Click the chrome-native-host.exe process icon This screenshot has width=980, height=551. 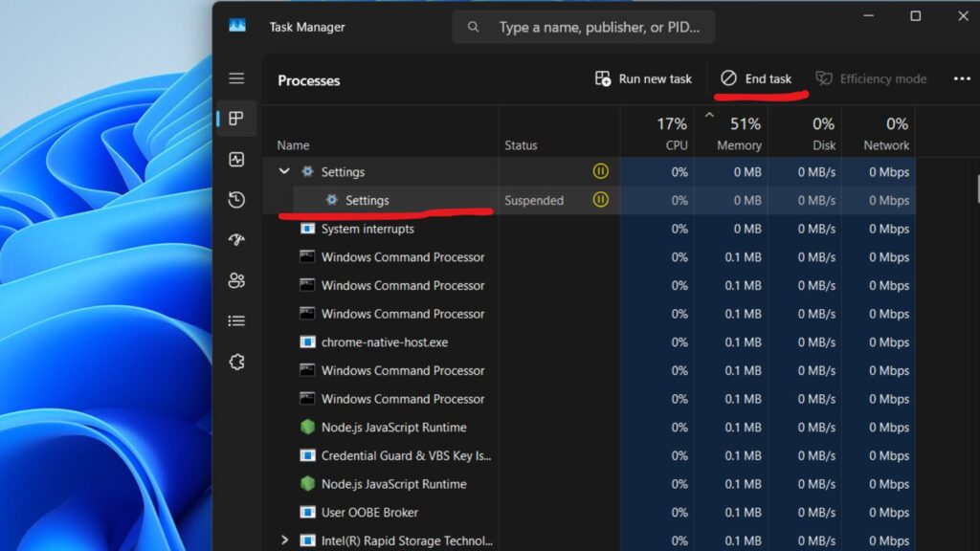click(x=307, y=342)
